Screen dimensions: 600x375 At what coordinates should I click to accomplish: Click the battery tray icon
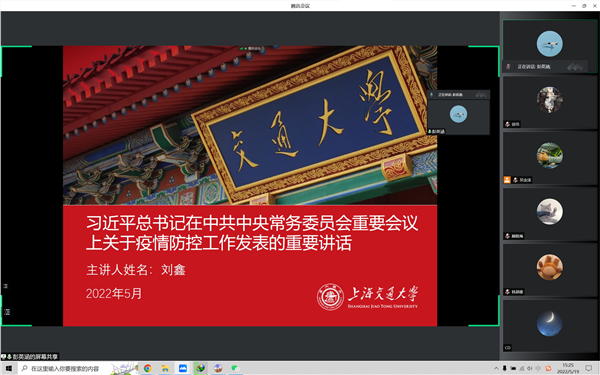click(513, 368)
